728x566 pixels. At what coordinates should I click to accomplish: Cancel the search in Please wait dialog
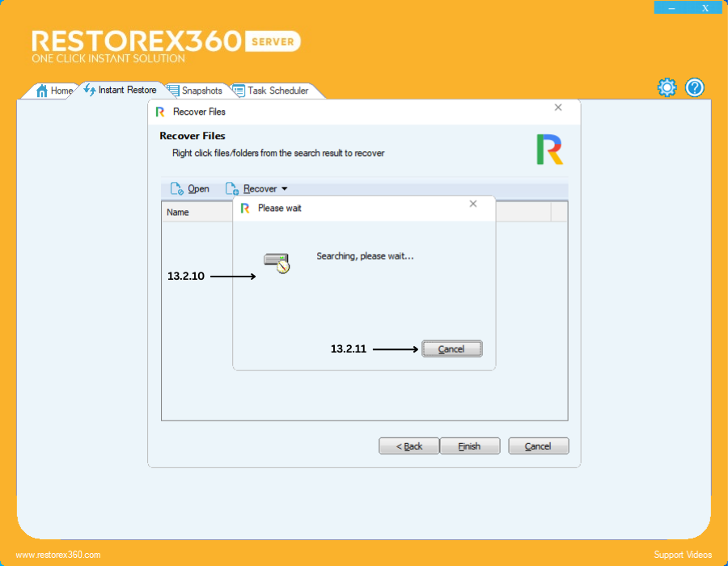[x=451, y=348]
